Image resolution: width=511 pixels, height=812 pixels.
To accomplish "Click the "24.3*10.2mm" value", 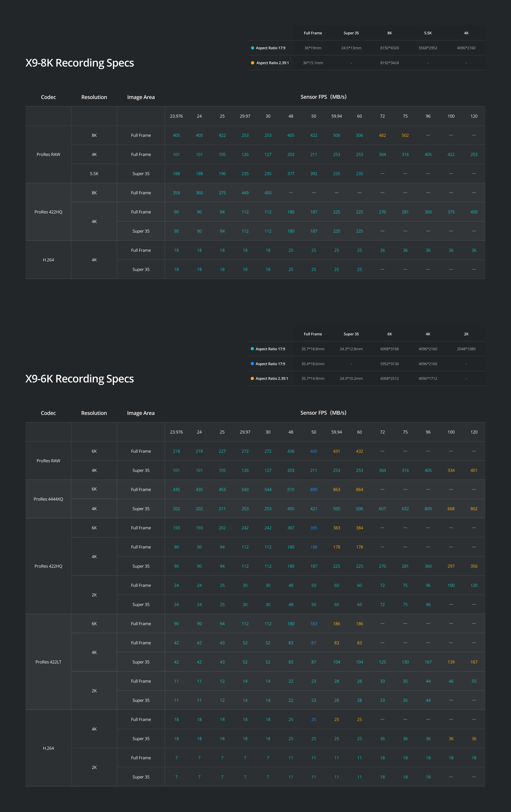I will coord(351,378).
